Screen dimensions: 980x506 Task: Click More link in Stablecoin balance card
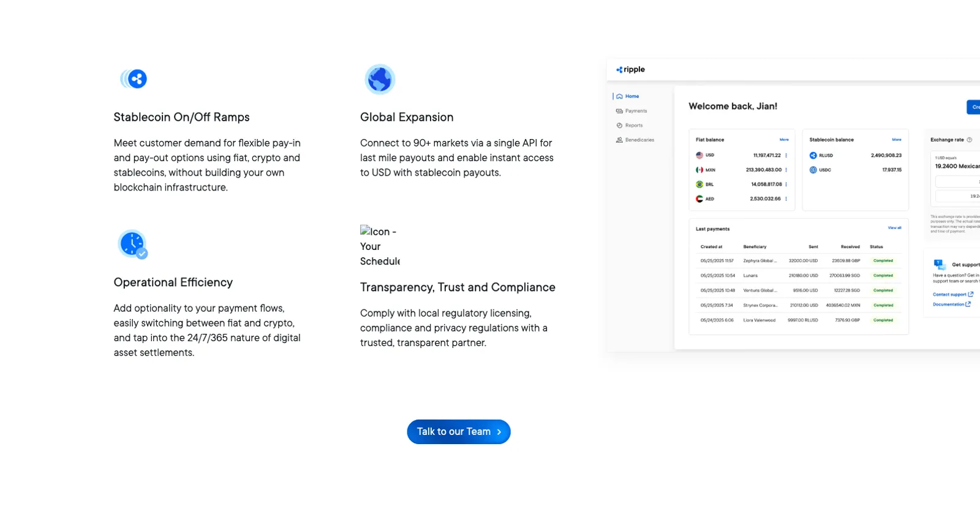pyautogui.click(x=897, y=140)
